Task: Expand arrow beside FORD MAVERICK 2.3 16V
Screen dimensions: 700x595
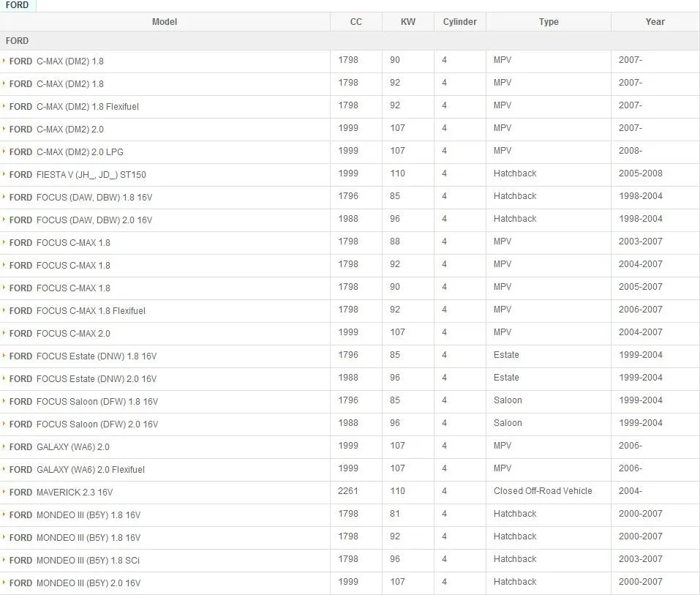Action: pyautogui.click(x=4, y=492)
